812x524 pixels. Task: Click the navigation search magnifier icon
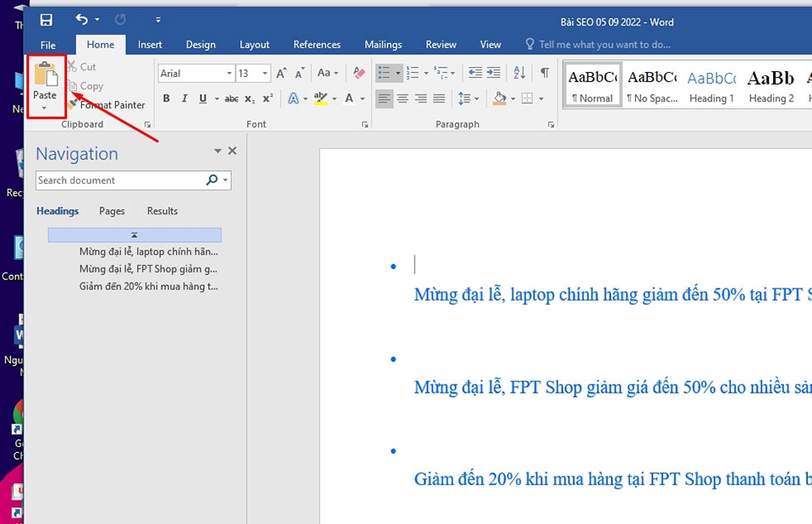pyautogui.click(x=211, y=179)
